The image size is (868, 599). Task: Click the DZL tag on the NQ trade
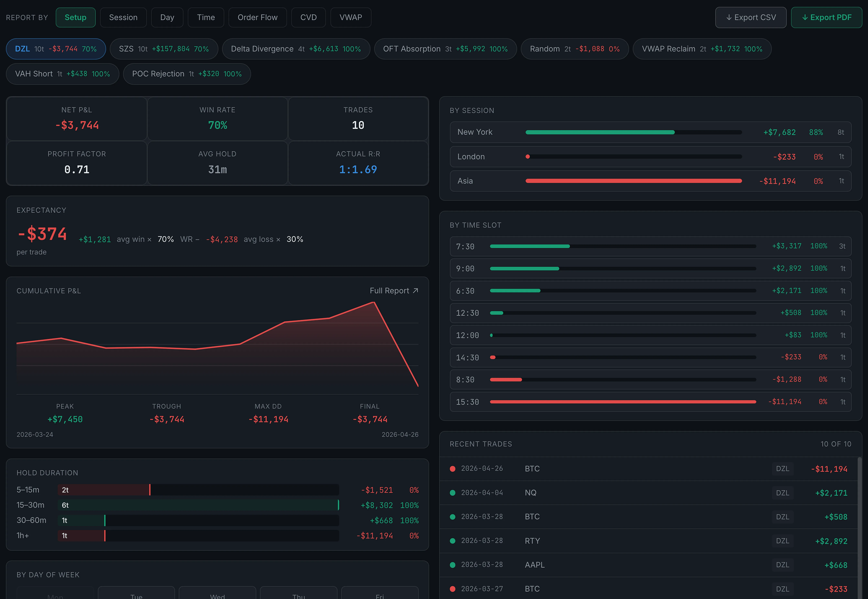click(782, 493)
